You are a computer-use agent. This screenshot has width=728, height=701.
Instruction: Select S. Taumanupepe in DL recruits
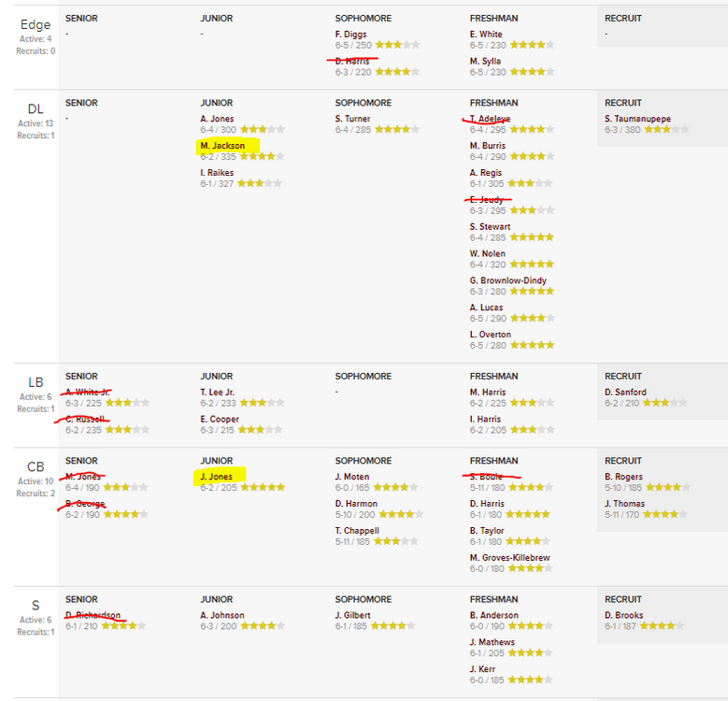click(x=646, y=119)
